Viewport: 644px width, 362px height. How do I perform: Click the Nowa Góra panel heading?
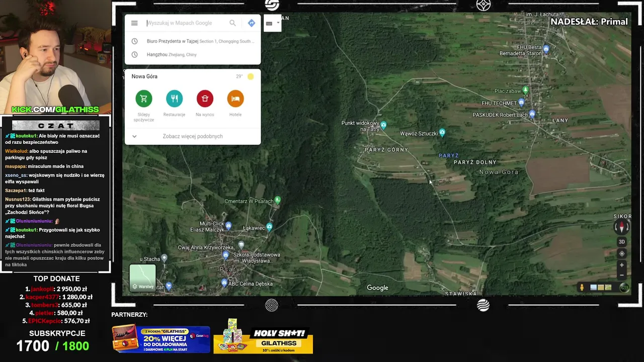coord(144,76)
